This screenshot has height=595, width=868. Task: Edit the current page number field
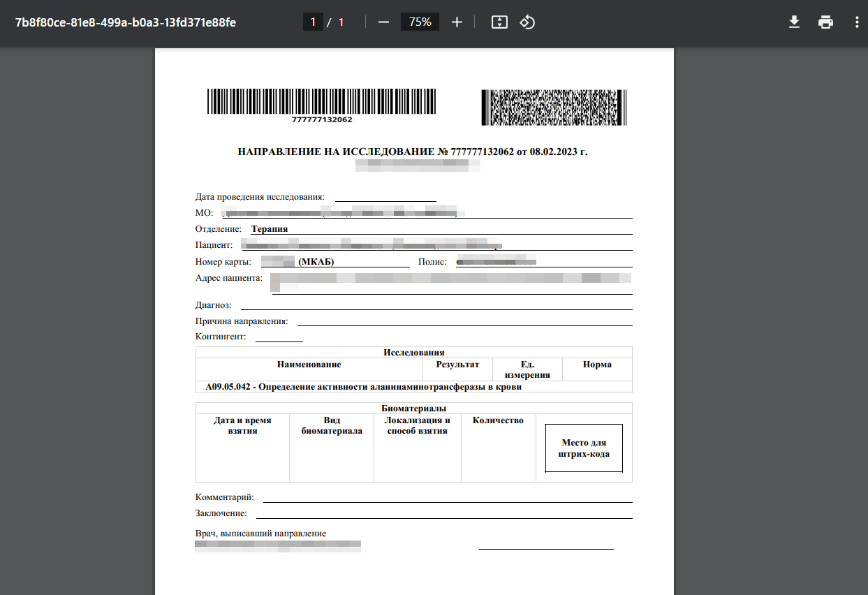[x=313, y=22]
